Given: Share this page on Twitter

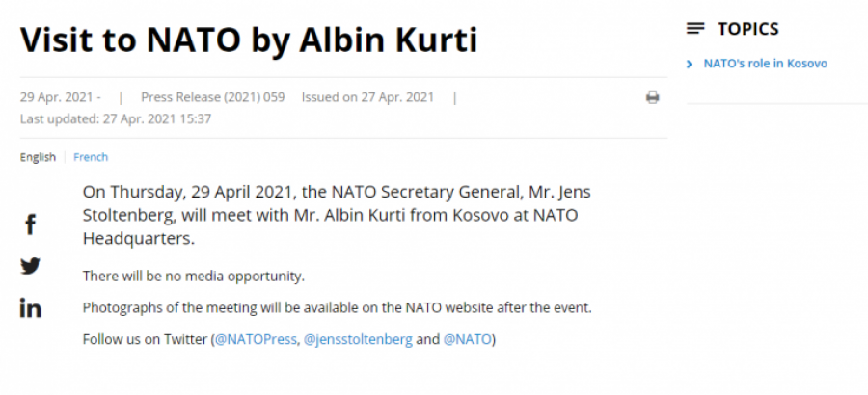Looking at the screenshot, I should click(31, 266).
